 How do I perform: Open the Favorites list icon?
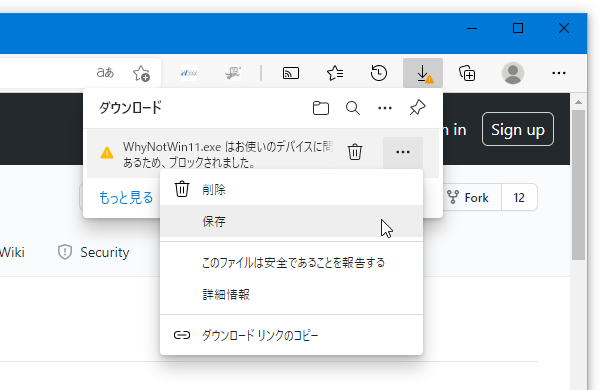(x=335, y=73)
